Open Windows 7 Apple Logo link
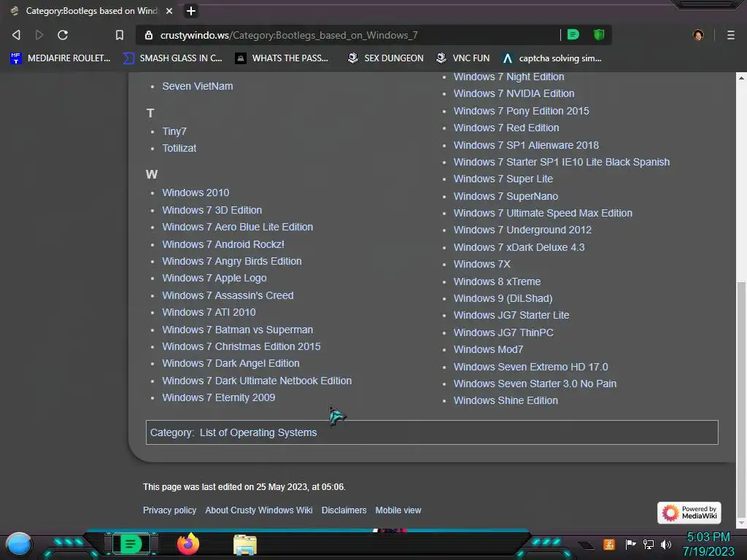747x560 pixels. pos(214,278)
